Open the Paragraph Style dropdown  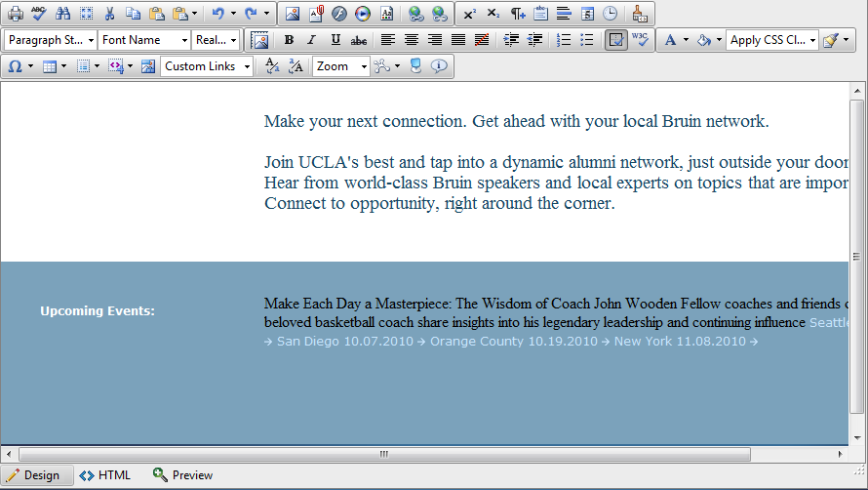coord(51,40)
